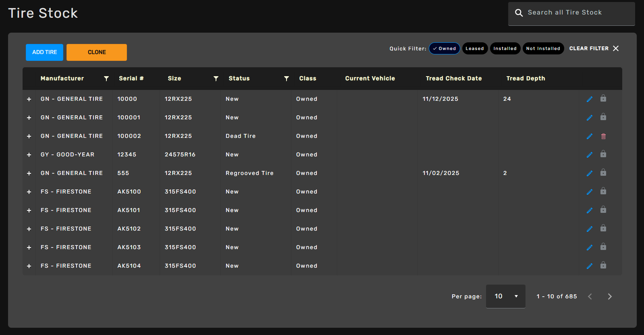
Task: Open the Size column filter
Action: click(216, 79)
